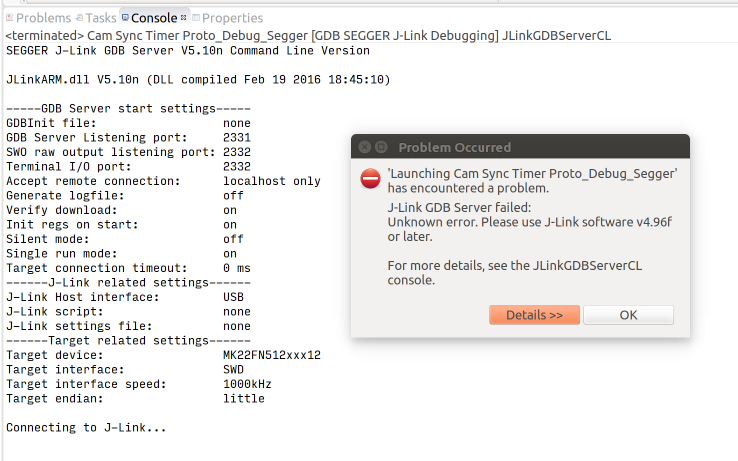The width and height of the screenshot is (738, 461).
Task: Expand error details with Details >> button
Action: coord(534,315)
